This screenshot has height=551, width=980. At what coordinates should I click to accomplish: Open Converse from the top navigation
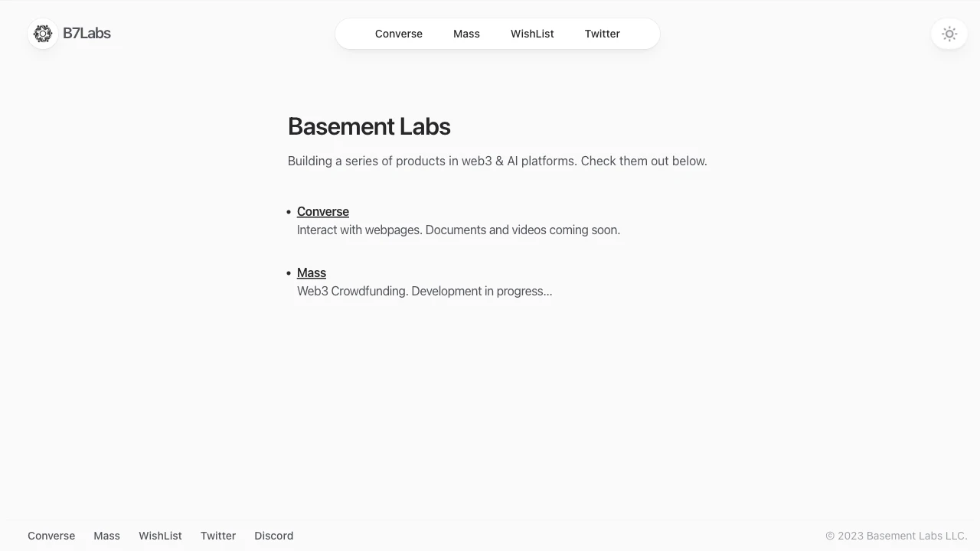coord(398,34)
